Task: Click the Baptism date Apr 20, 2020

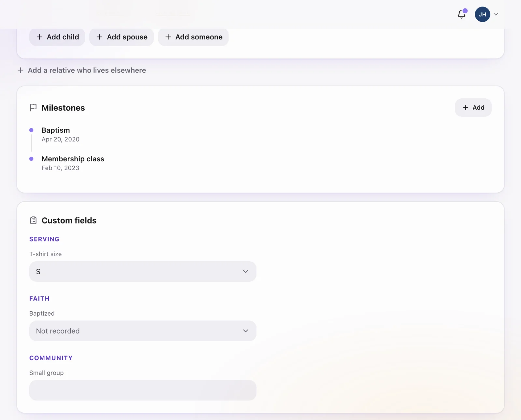Action: pos(61,139)
